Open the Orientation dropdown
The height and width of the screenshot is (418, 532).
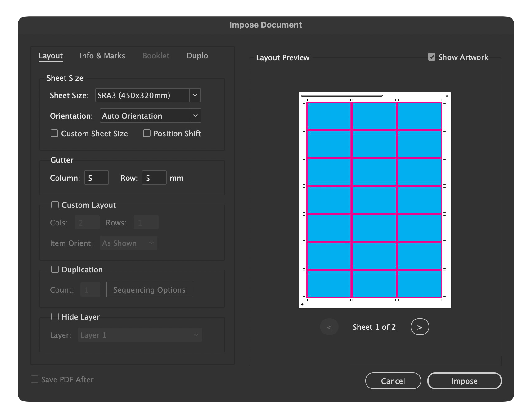196,116
